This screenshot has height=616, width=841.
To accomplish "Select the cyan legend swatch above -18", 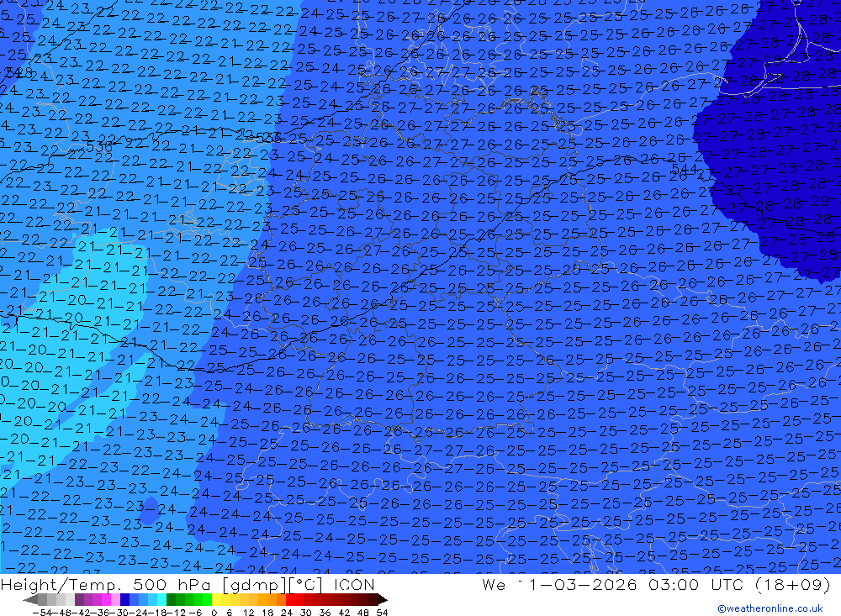I will (x=161, y=600).
